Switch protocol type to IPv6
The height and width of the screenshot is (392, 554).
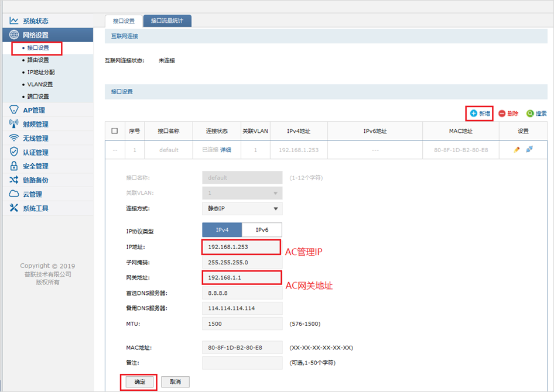[262, 230]
